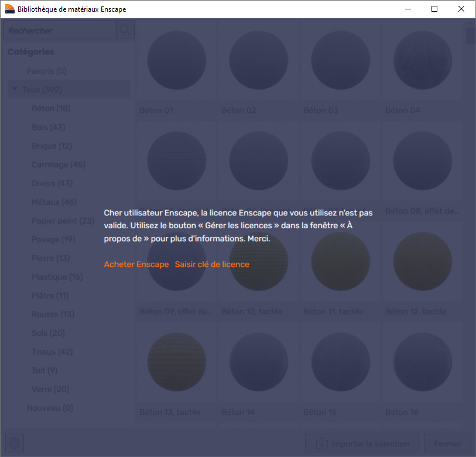
Task: Click the materials list vertical scrollbar thumb
Action: [x=471, y=36]
